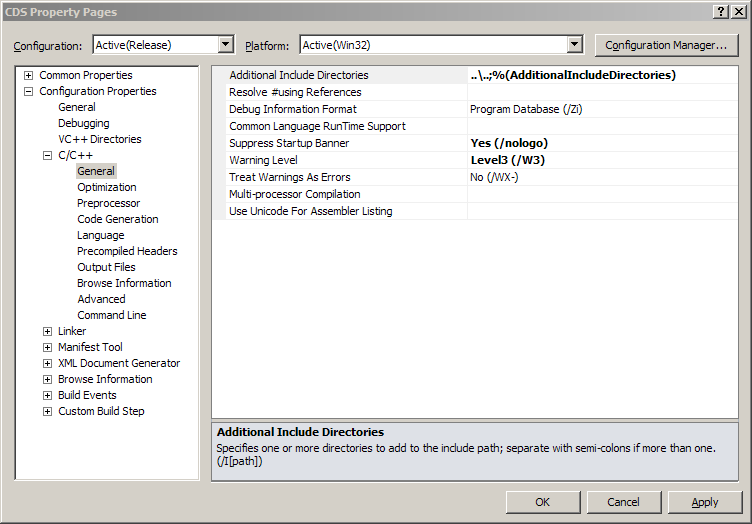Select the Debugging properties page
The width and height of the screenshot is (752, 524).
[84, 124]
